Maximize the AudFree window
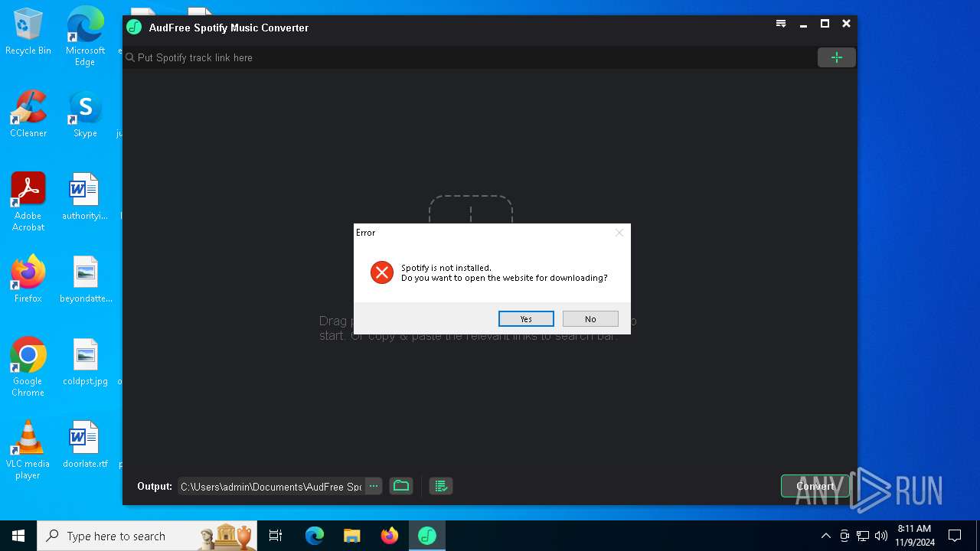Image resolution: width=980 pixels, height=551 pixels. 825,24
